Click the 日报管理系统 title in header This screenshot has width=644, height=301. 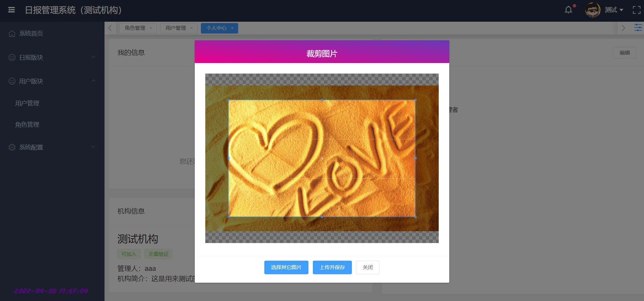tap(73, 10)
